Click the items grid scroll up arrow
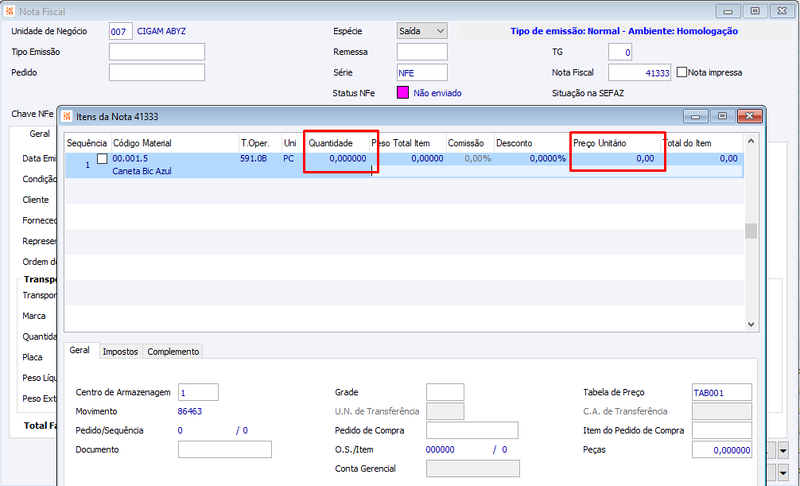 [751, 141]
